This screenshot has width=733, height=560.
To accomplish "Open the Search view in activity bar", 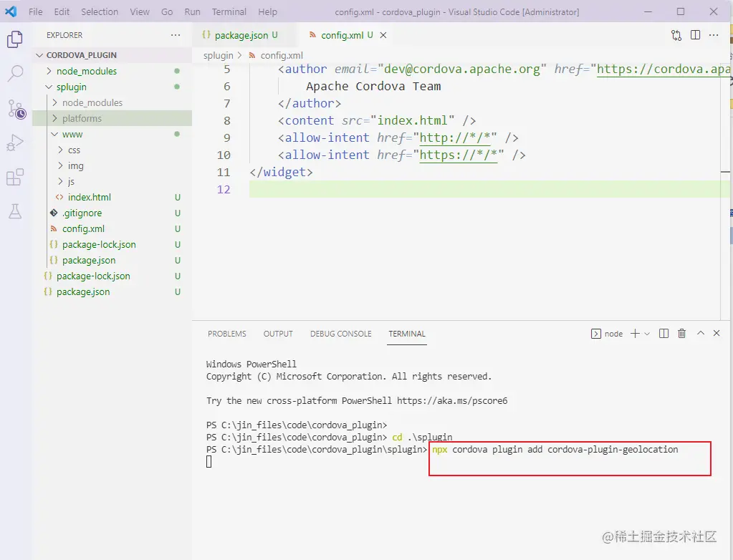I will 15,73.
